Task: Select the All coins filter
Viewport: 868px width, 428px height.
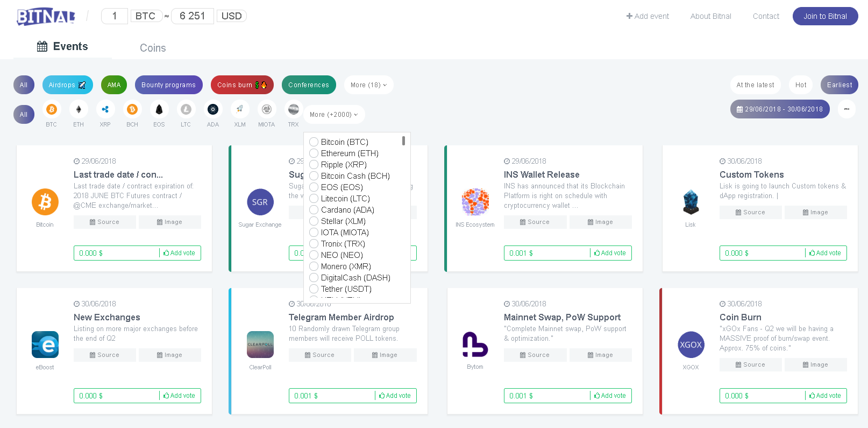Action: [24, 115]
